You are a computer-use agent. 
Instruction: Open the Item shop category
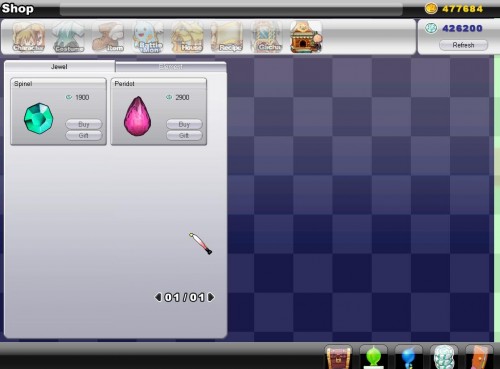(x=108, y=37)
